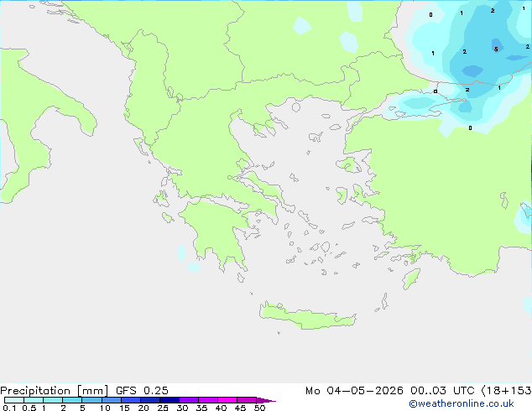Click the Rhodes island on the map
The height and width of the screenshot is (411, 532).
[411, 278]
